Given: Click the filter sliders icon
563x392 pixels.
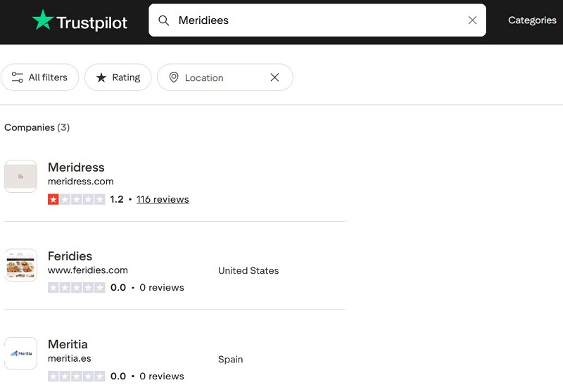Looking at the screenshot, I should tap(17, 77).
